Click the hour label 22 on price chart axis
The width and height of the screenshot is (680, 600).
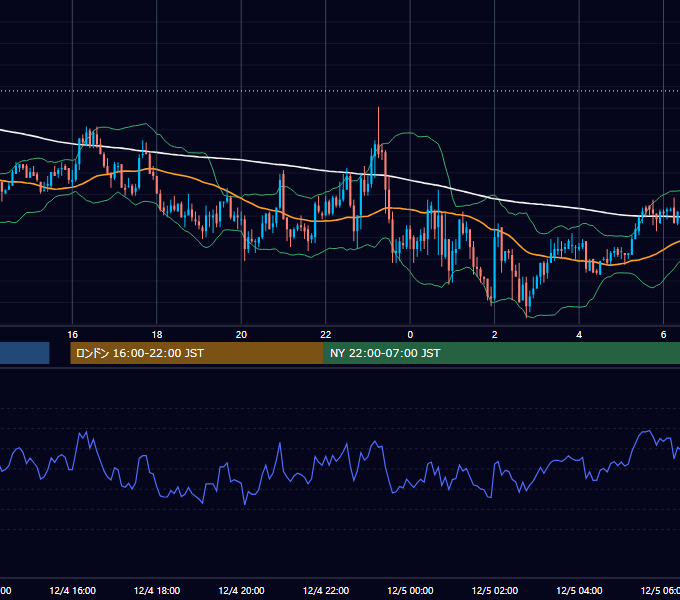click(326, 335)
